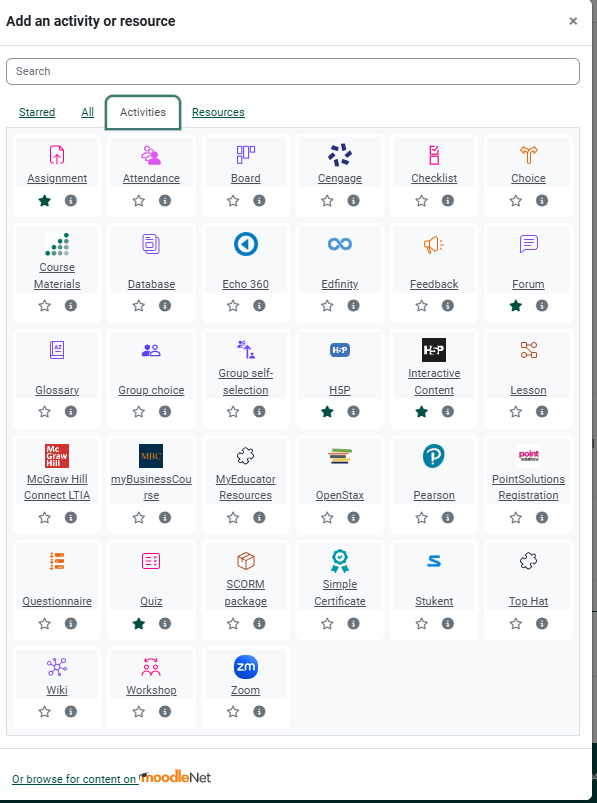Switch to the Resources tab
The height and width of the screenshot is (803, 597).
[x=218, y=112]
